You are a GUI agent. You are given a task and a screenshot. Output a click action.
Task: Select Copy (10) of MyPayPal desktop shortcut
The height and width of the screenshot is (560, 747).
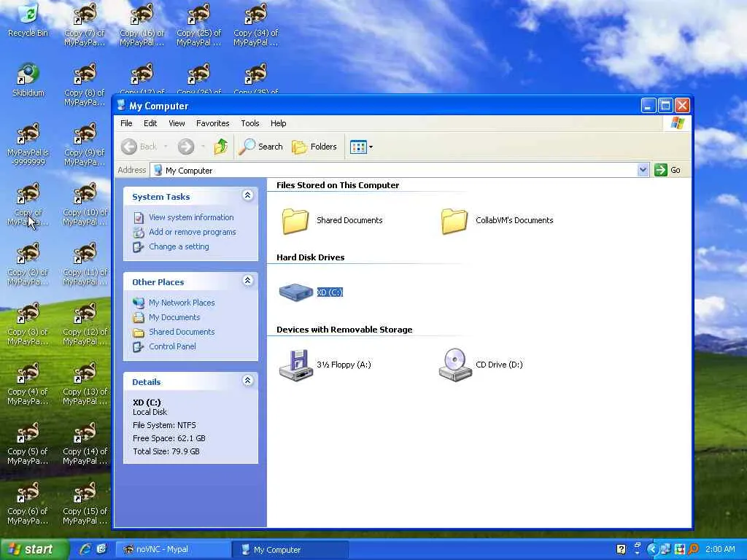click(x=85, y=204)
